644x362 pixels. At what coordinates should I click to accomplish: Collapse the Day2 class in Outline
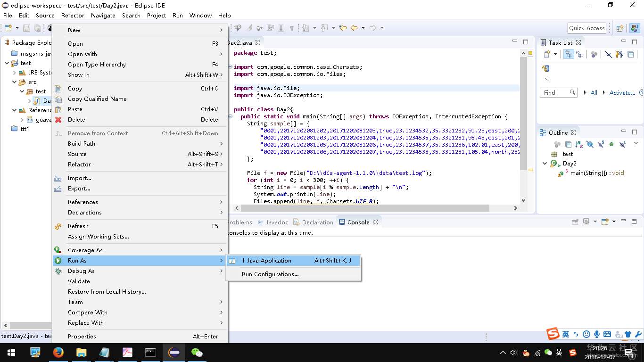pos(545,164)
